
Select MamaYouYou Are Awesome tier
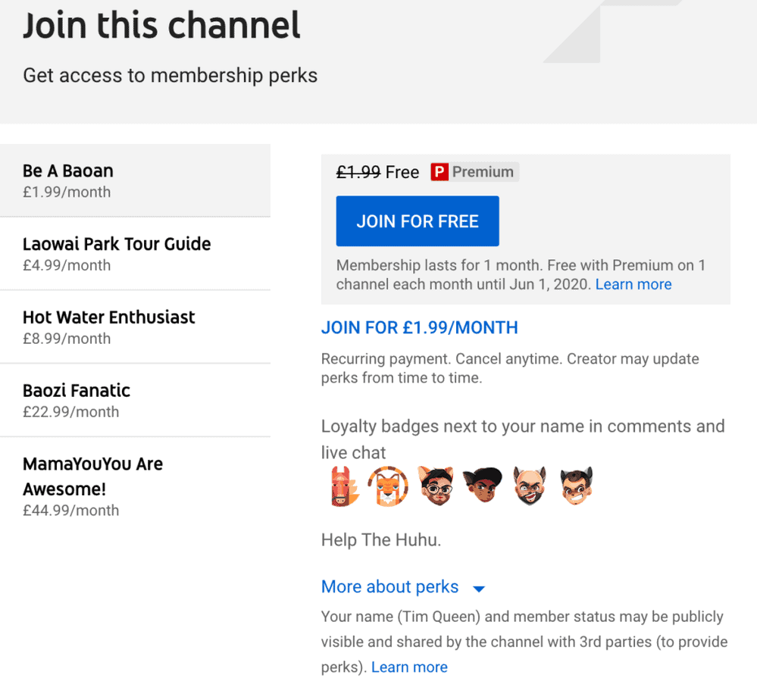135,486
